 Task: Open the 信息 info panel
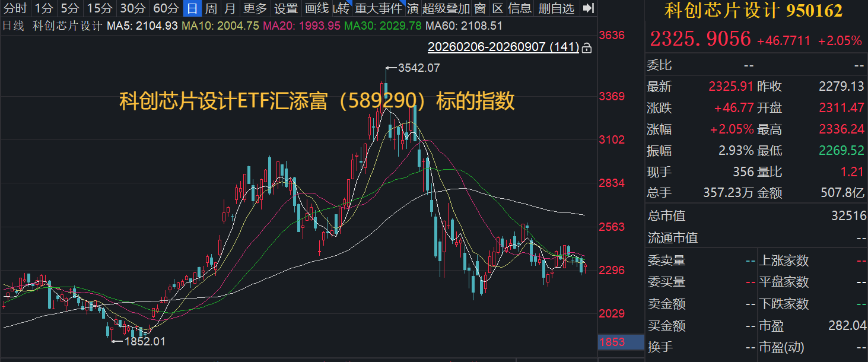click(x=520, y=8)
